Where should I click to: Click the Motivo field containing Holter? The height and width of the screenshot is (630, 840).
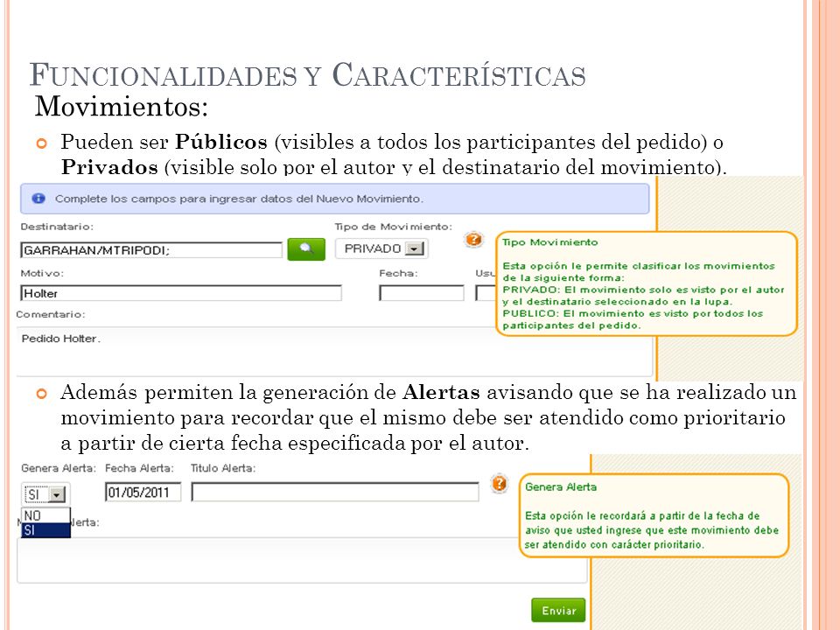point(181,293)
